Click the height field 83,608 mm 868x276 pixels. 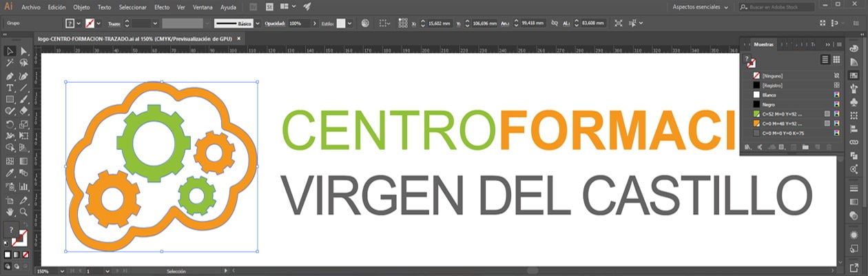click(594, 23)
